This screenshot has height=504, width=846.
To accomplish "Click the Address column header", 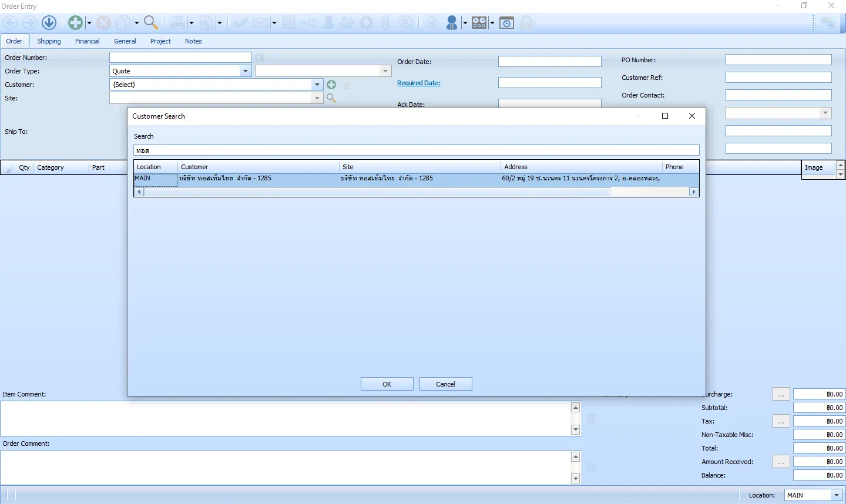I will pos(582,167).
